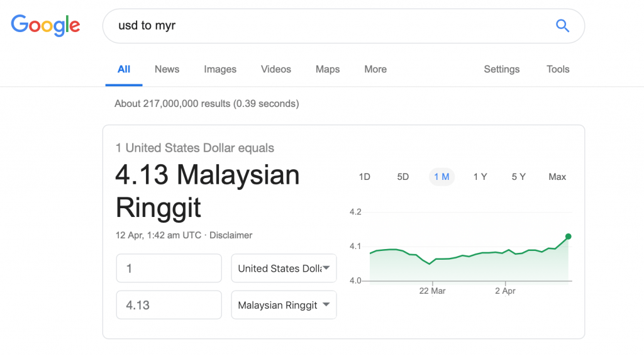644x356 pixels.
Task: Select the 5D chart range
Action: point(403,177)
